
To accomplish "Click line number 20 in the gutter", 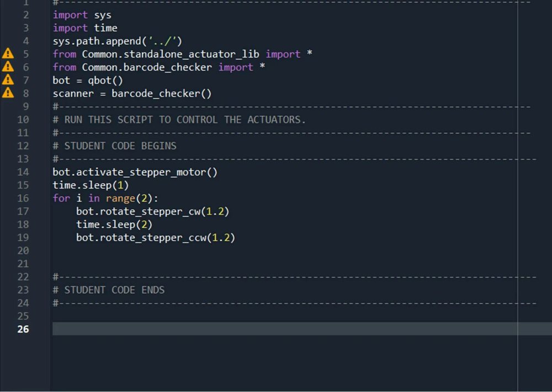I will pyautogui.click(x=23, y=251).
